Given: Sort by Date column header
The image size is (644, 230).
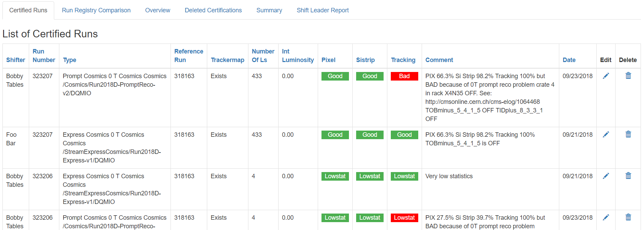Looking at the screenshot, I should 569,60.
